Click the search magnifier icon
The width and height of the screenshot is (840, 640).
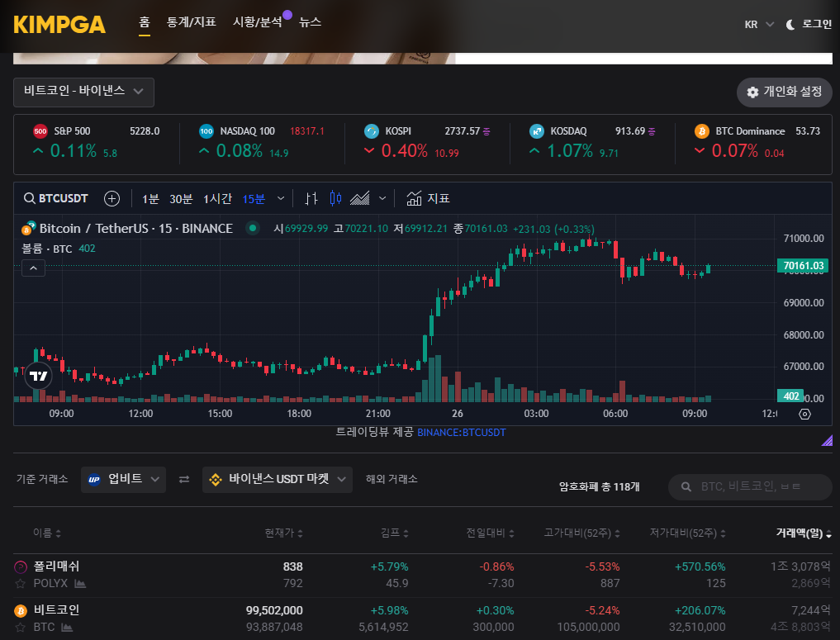click(x=686, y=487)
